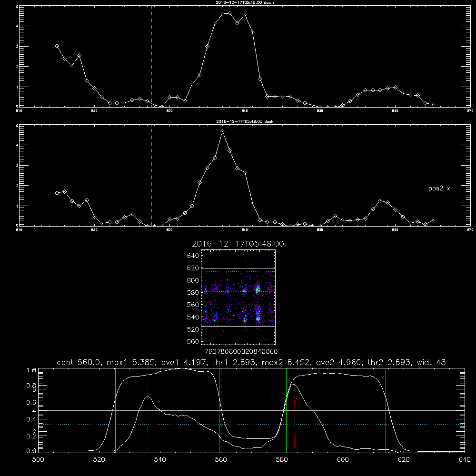Click heatmap y-axis label '640'
The height and width of the screenshot is (476, 476).
tap(193, 256)
